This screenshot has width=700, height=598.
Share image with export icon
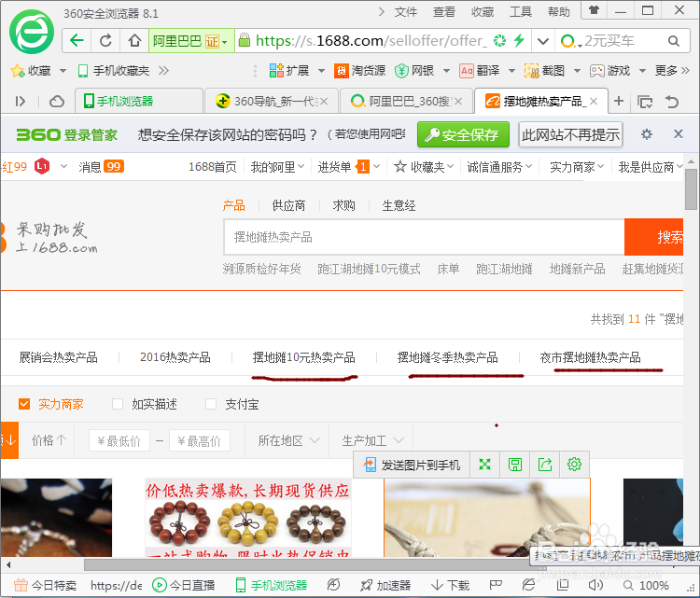tap(545, 465)
